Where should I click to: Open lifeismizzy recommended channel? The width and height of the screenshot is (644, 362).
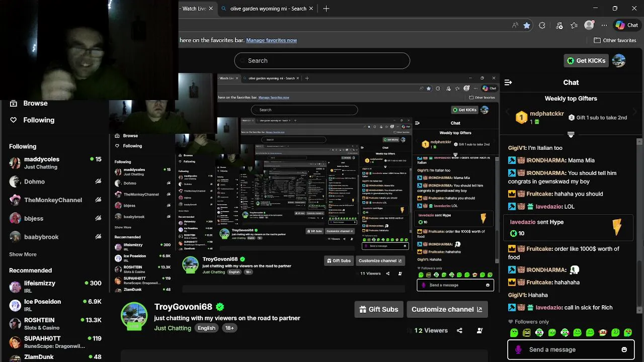tap(55, 287)
